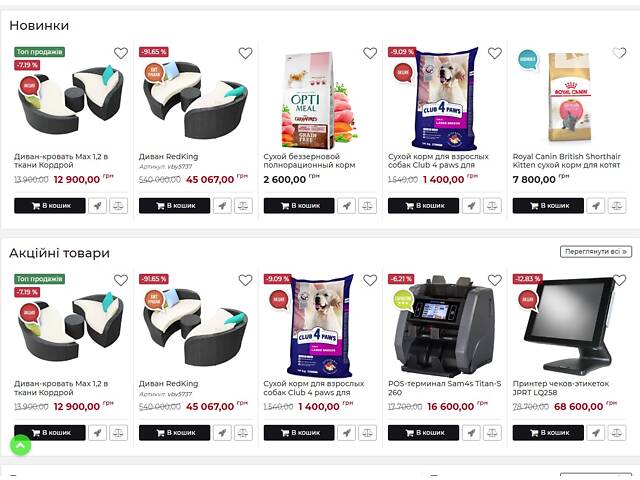
Task: Add Диван RedKing in Новинки to wishlist
Action: (x=245, y=53)
